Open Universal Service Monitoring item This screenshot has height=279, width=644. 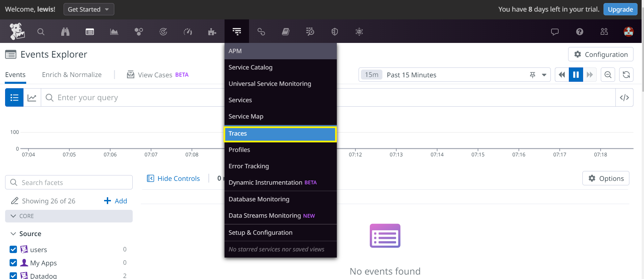pyautogui.click(x=280, y=84)
